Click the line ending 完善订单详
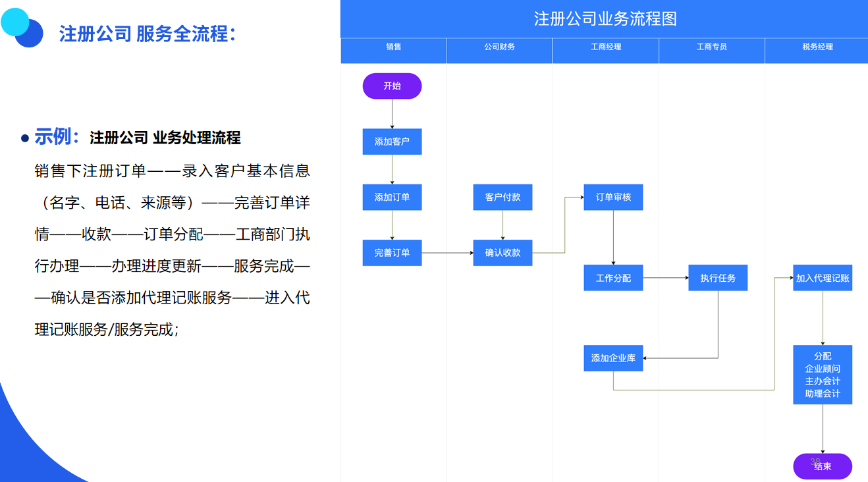868x482 pixels. coord(173,203)
